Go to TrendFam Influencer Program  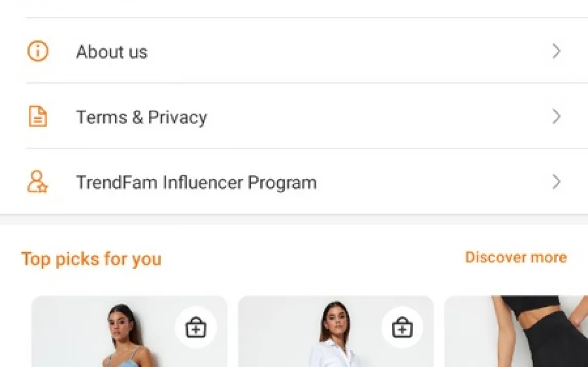(x=196, y=182)
